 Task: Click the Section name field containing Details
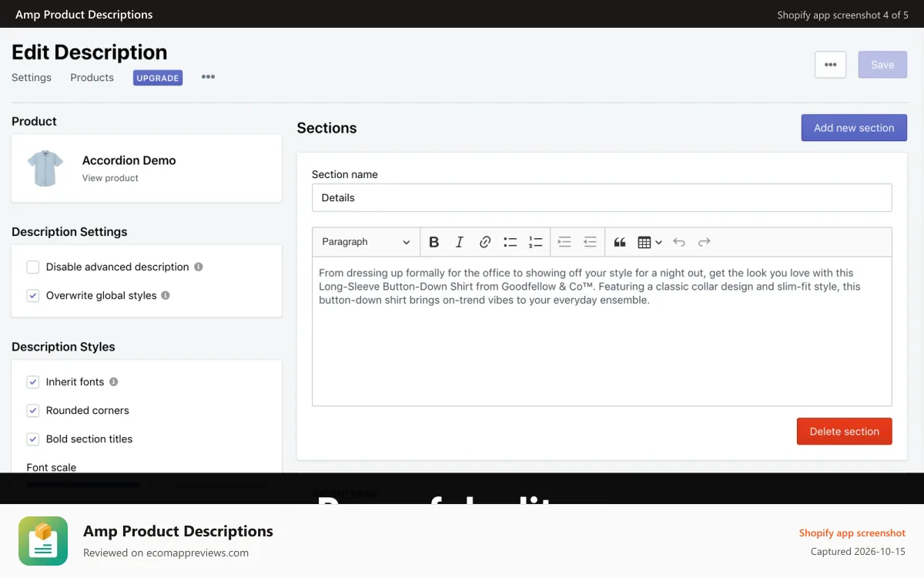click(x=602, y=197)
